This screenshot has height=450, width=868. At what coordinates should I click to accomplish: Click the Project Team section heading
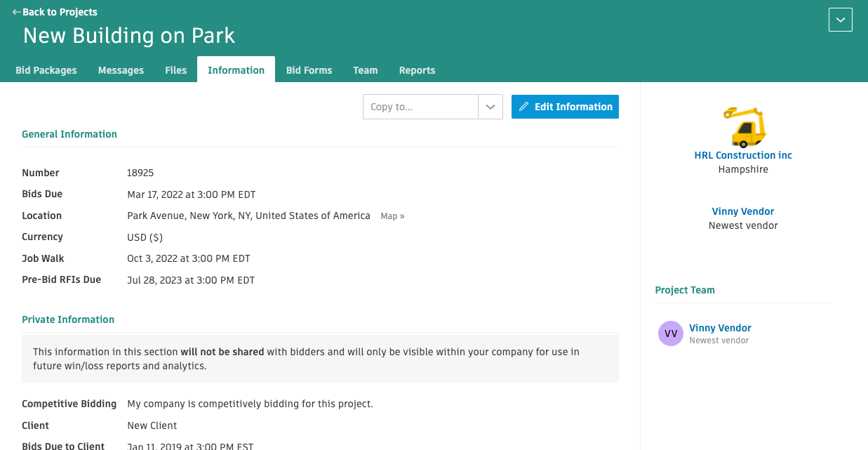tap(685, 290)
